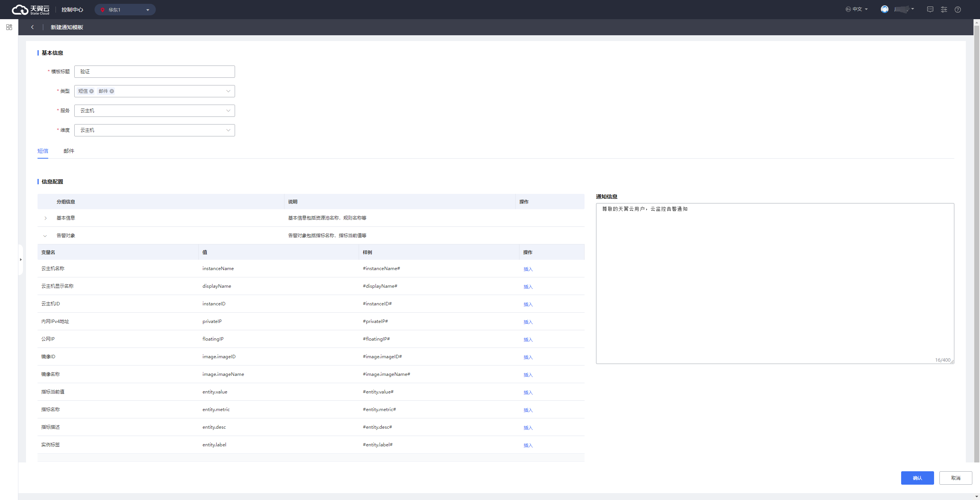
Task: Click the entity.metric value cell
Action: coord(216,410)
